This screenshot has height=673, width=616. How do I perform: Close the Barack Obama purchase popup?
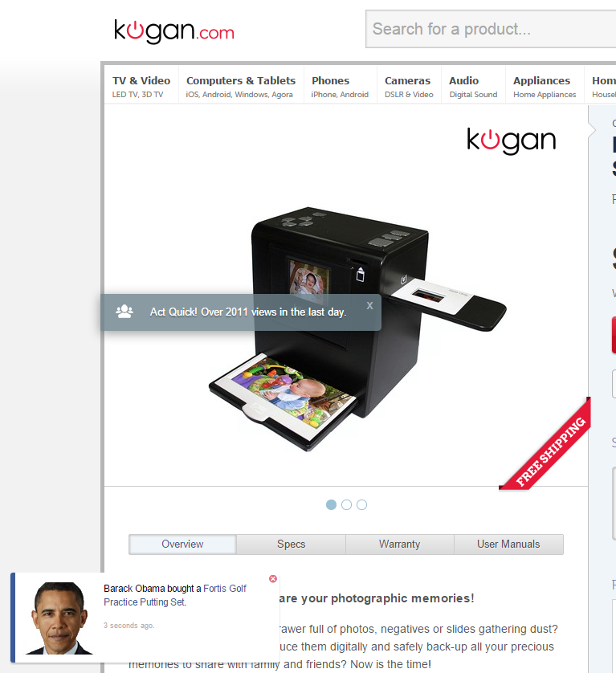273,578
